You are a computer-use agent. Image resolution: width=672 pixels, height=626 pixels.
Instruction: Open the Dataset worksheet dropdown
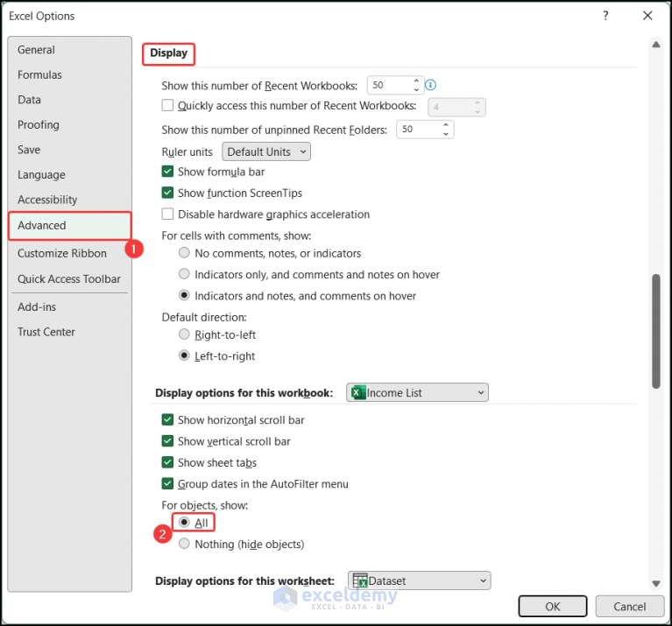[x=420, y=580]
